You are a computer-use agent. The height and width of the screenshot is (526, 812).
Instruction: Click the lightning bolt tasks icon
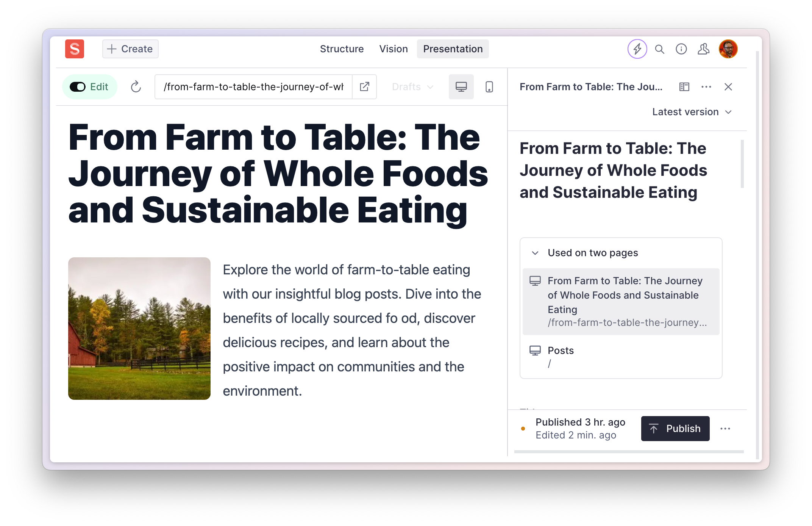637,49
